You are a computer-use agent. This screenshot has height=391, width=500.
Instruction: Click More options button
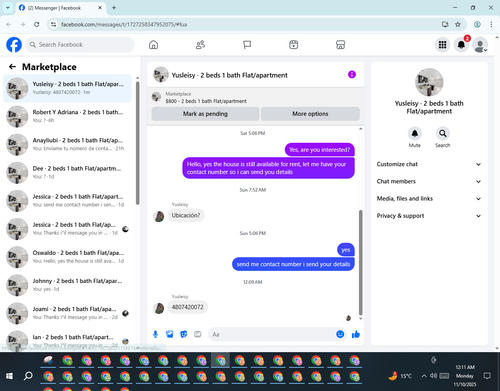point(310,114)
